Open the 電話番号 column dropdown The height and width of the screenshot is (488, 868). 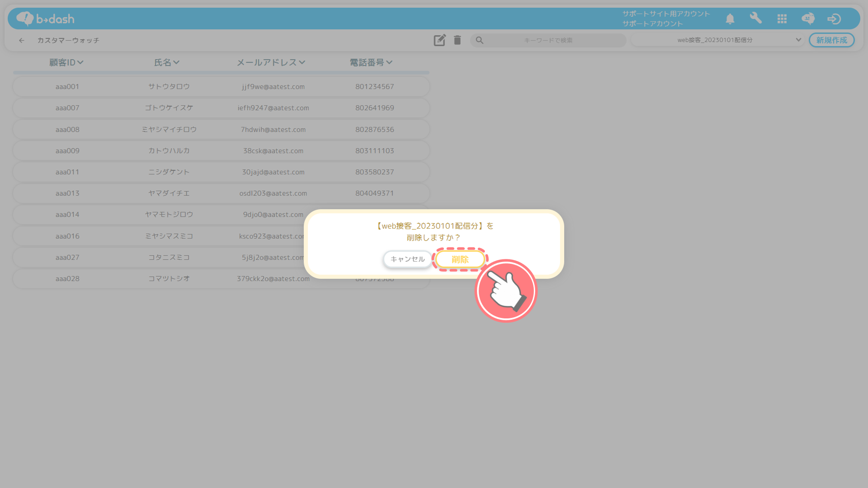pos(389,62)
